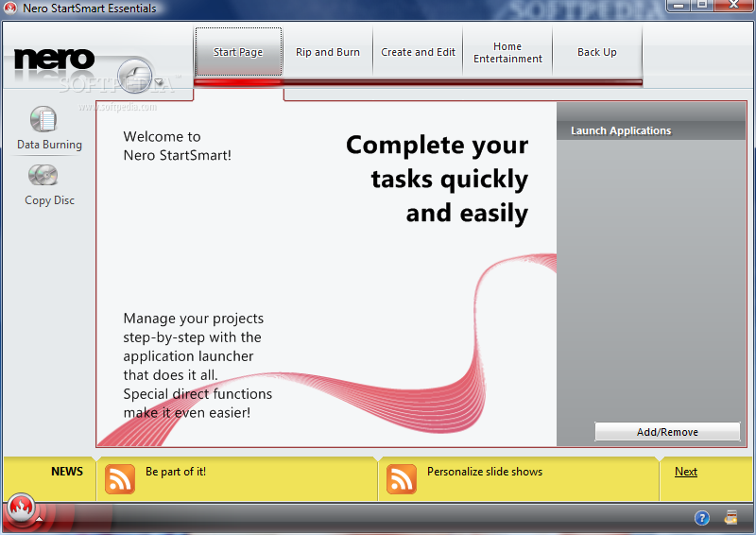756x535 pixels.
Task: Open the Data Burning disc icon
Action: (43, 119)
